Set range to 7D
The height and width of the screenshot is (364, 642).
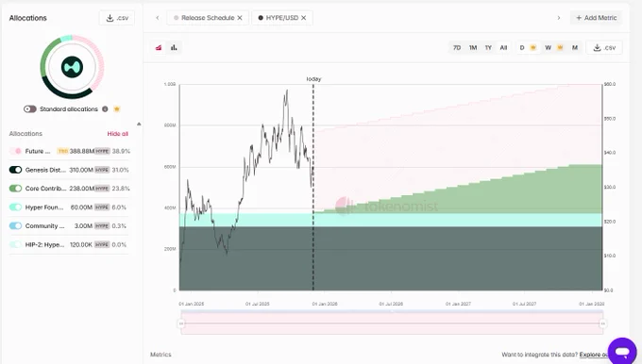(457, 48)
